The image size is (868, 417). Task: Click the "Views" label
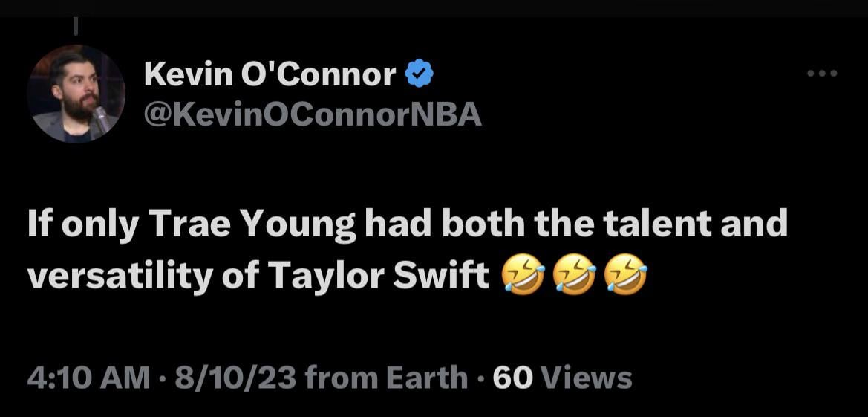pyautogui.click(x=587, y=378)
